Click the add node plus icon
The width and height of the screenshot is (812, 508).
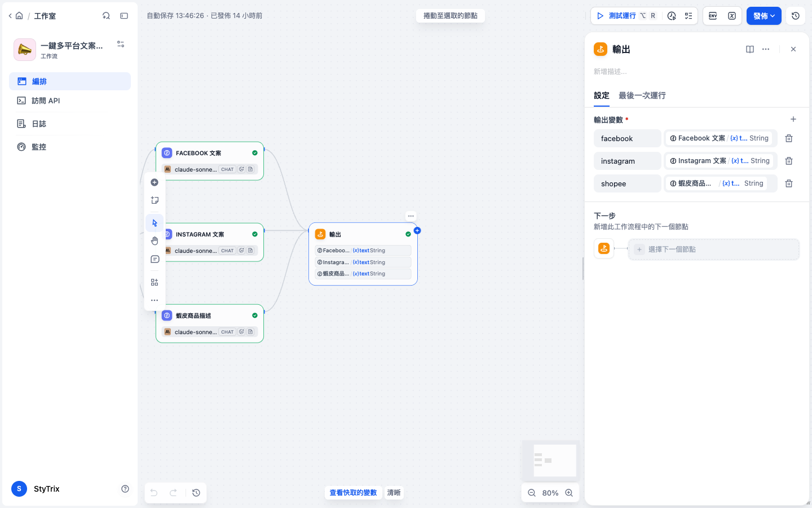tap(155, 182)
